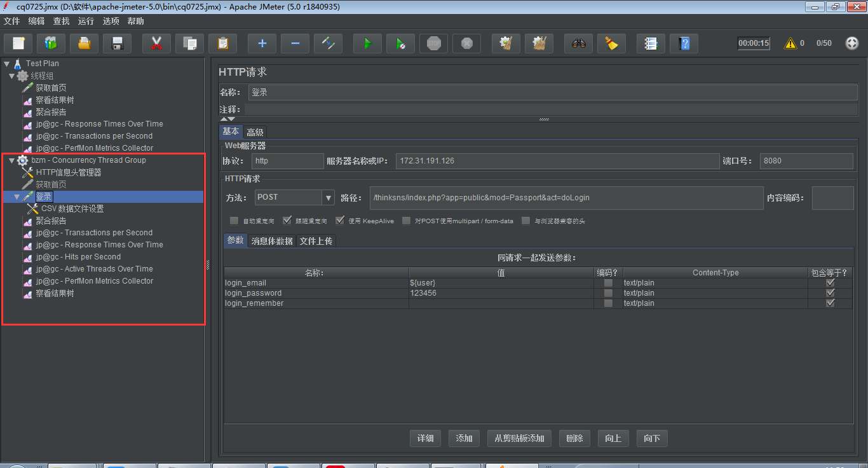Click the 向上 button
Screen dimensions: 868x468
pyautogui.click(x=613, y=438)
